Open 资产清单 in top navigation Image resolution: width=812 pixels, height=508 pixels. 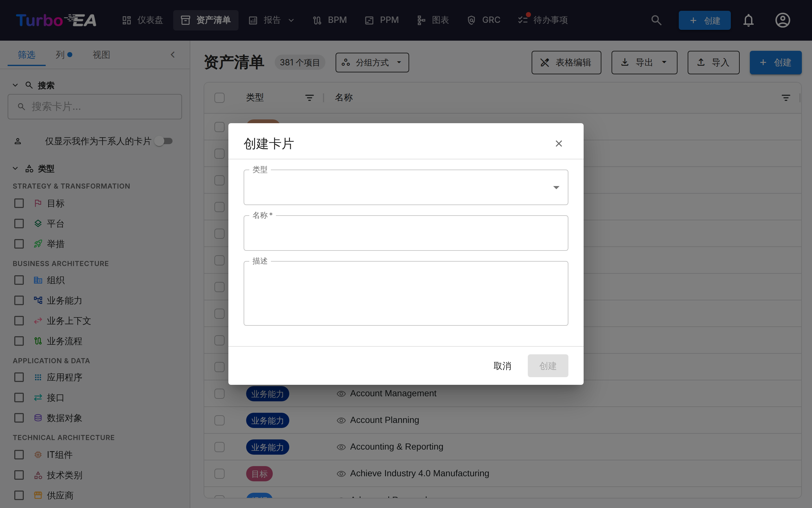point(206,20)
